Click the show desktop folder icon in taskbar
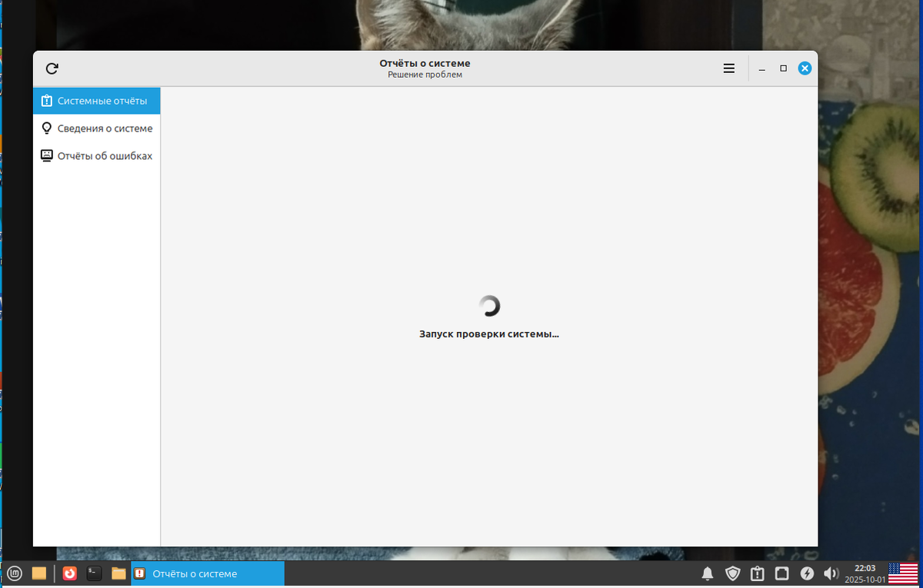Screen dimensions: 923x588 click(x=39, y=573)
